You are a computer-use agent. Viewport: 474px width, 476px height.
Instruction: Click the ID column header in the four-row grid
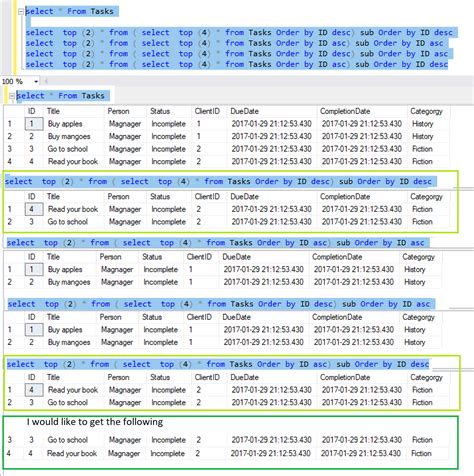(31, 111)
